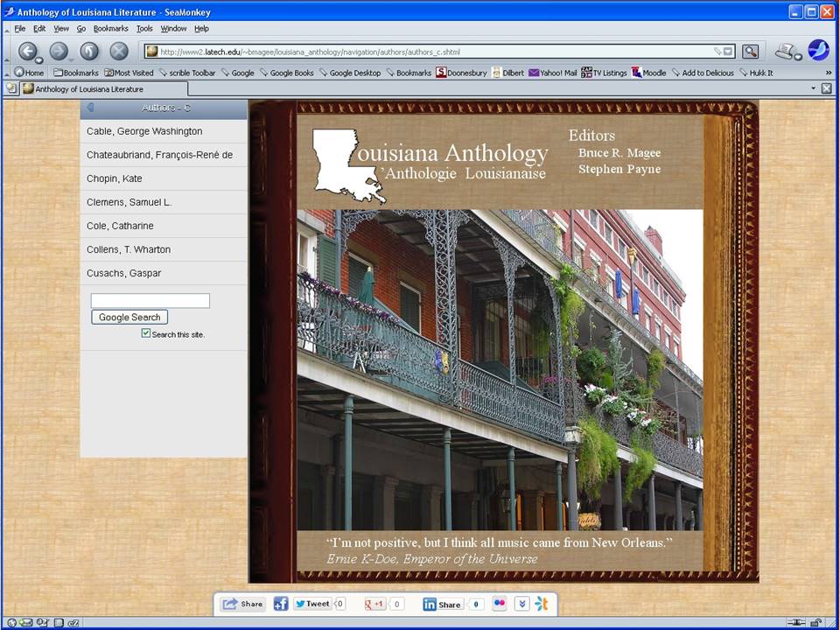The width and height of the screenshot is (840, 630).
Task: Click the Facebook share icon
Action: click(281, 604)
